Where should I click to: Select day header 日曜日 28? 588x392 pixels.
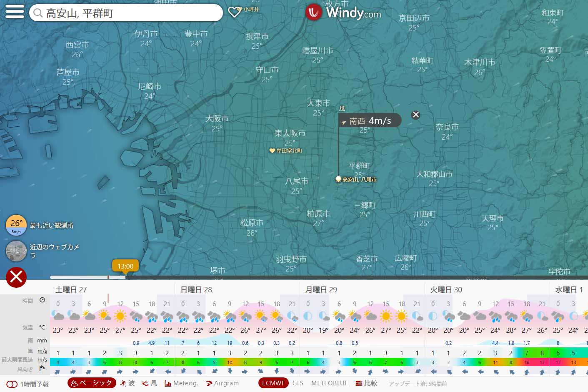click(196, 289)
